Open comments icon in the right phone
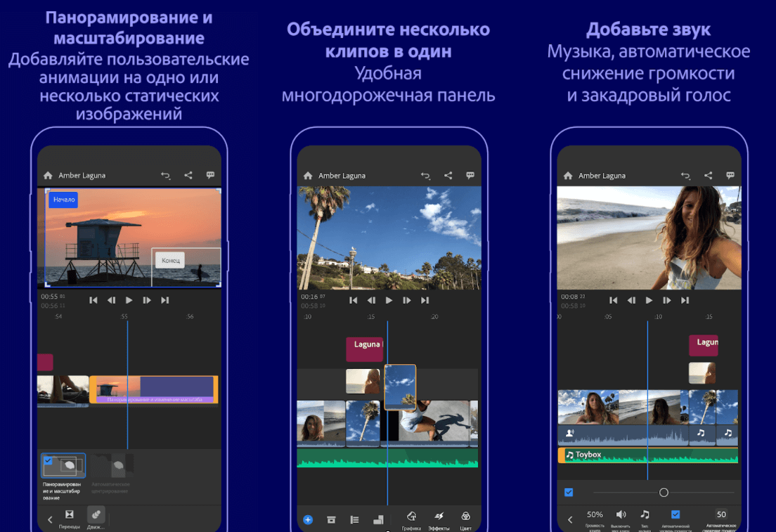The image size is (776, 532). tap(730, 176)
